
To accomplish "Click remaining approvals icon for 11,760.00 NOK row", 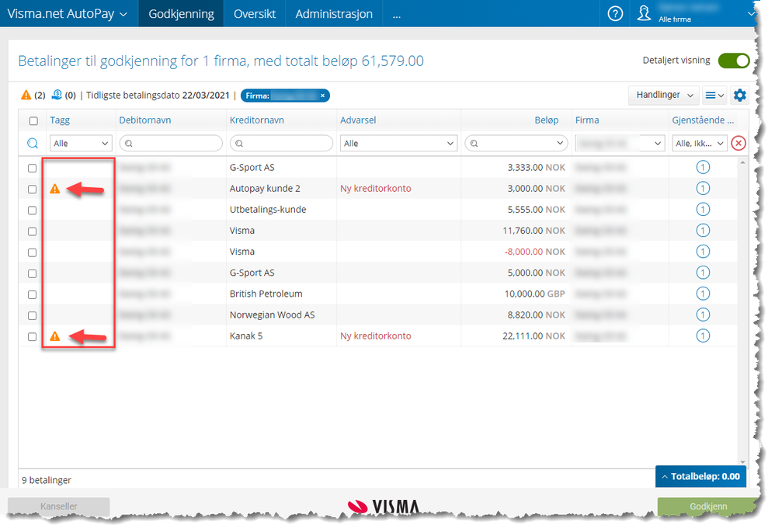I will click(x=703, y=231).
